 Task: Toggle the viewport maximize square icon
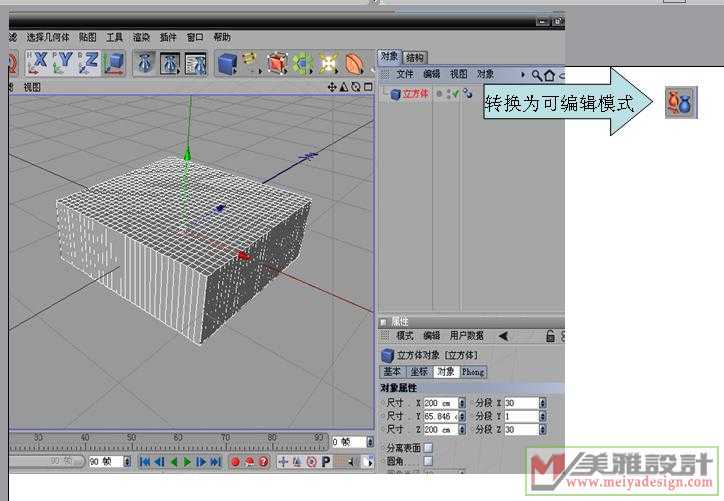tap(368, 86)
